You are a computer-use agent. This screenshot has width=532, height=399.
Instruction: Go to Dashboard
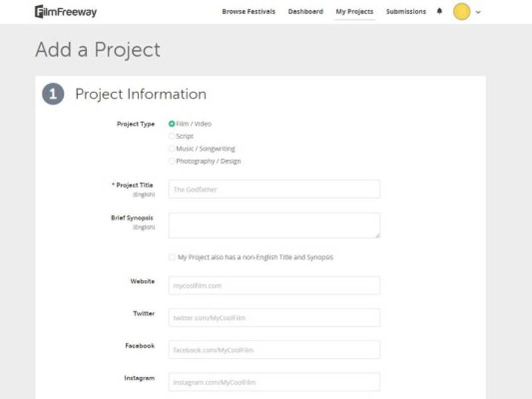pyautogui.click(x=305, y=11)
